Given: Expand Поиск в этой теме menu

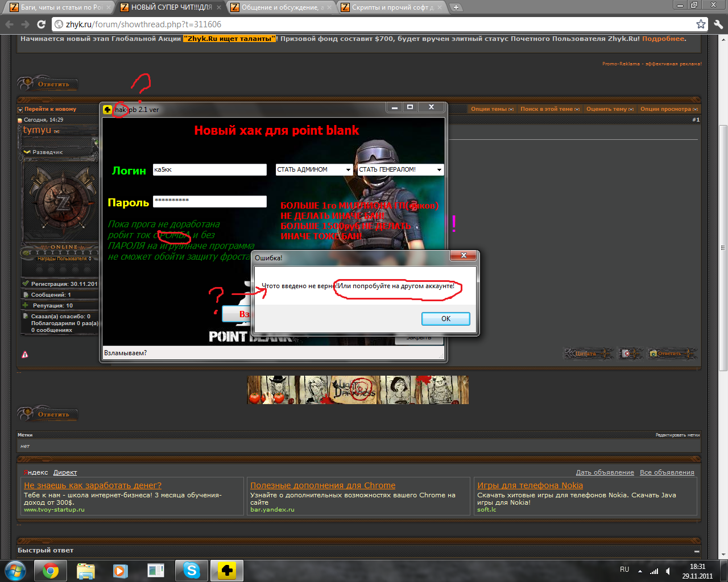Looking at the screenshot, I should pos(550,109).
